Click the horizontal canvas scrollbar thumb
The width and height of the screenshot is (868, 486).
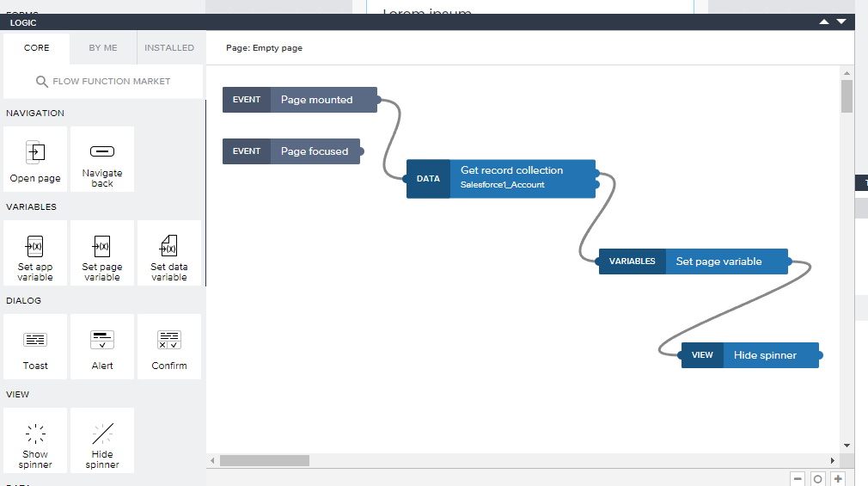pyautogui.click(x=265, y=460)
